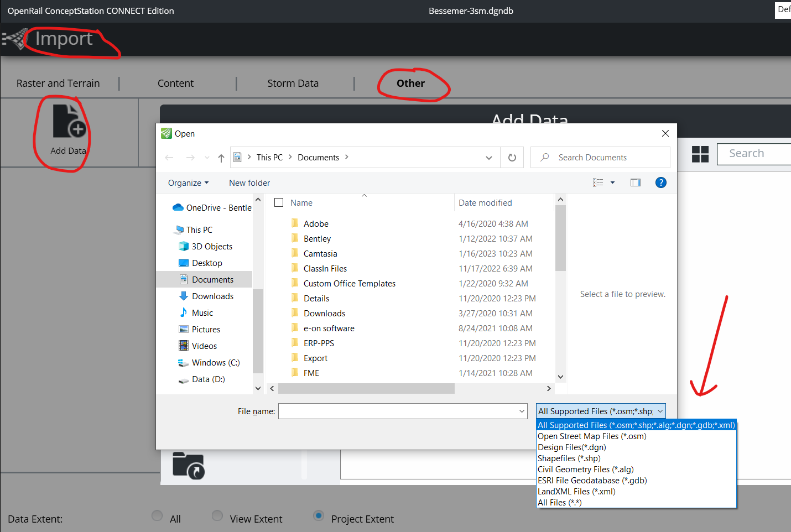Click the navigation pane scroll down arrow

pos(258,389)
